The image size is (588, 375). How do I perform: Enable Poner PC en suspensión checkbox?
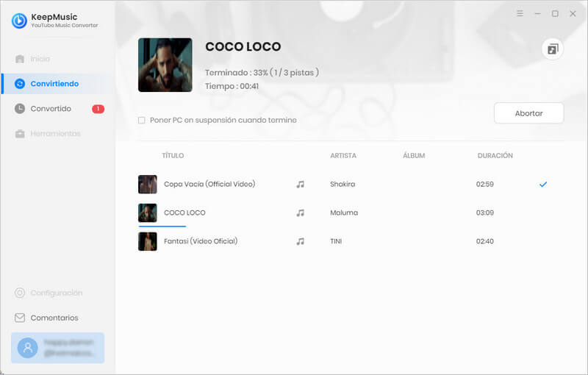(142, 121)
